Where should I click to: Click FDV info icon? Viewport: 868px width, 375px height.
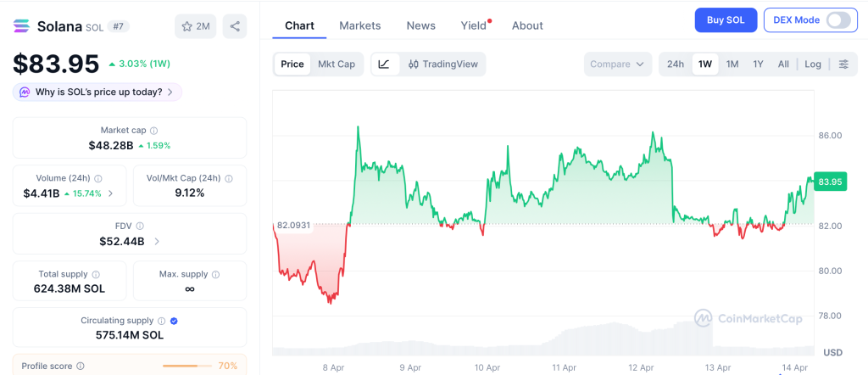coord(140,227)
